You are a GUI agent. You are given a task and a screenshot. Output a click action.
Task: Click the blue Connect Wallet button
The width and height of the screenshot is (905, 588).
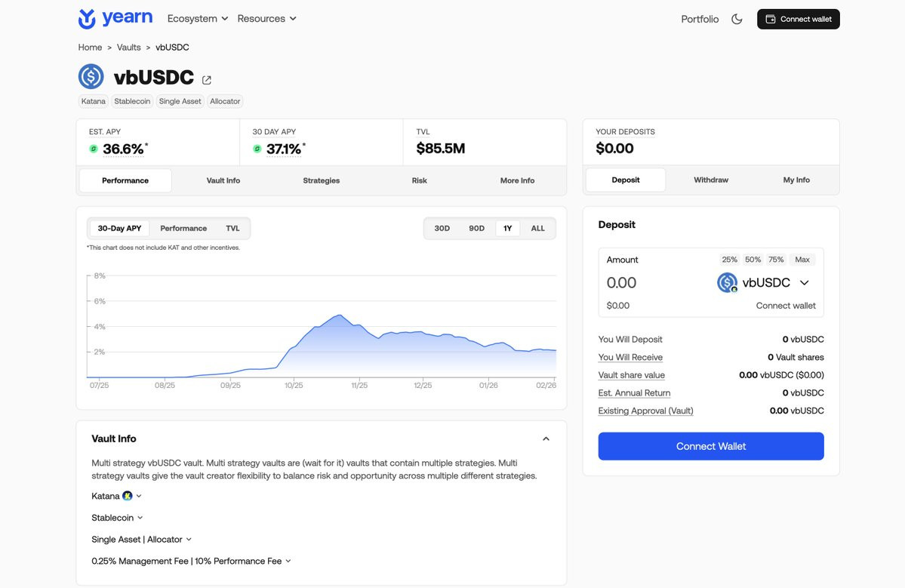point(711,446)
